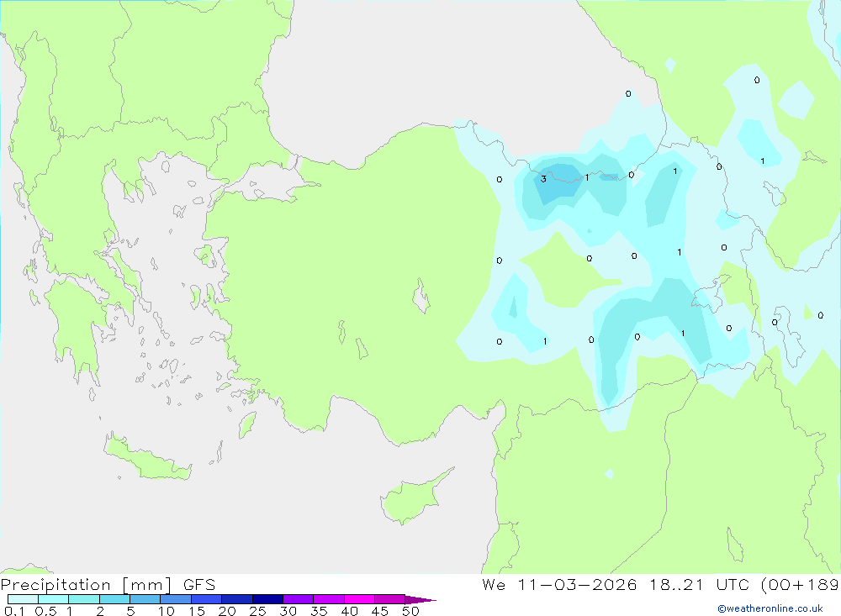Viewport: 841px width, 616px height.
Task: Click the 'Precipitation [mm] GFS' title
Action: pyautogui.click(x=108, y=584)
